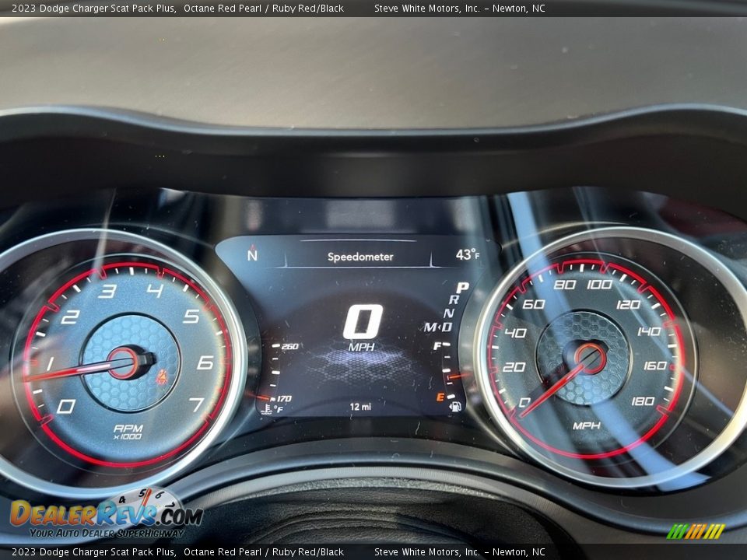The height and width of the screenshot is (560, 747).
Task: Select the M/D gear indicator
Action: coord(438,327)
